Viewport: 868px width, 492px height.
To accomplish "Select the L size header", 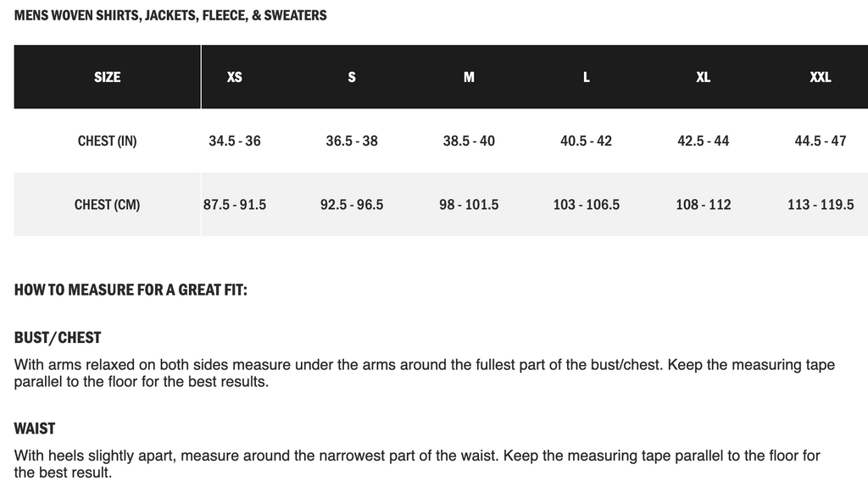I will pyautogui.click(x=587, y=77).
